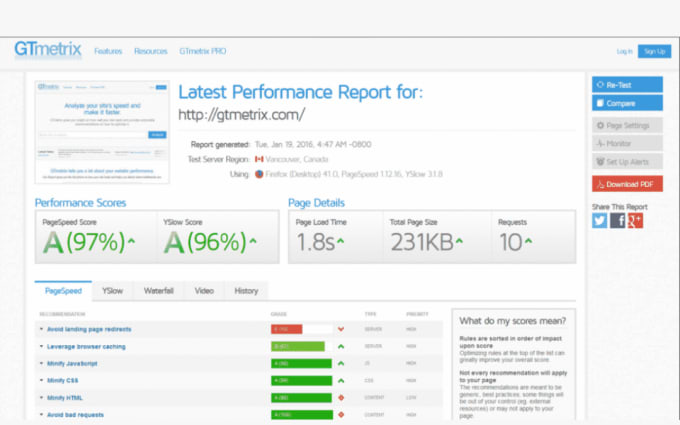Image resolution: width=680 pixels, height=425 pixels.
Task: Open Features in top navigation
Action: (108, 51)
